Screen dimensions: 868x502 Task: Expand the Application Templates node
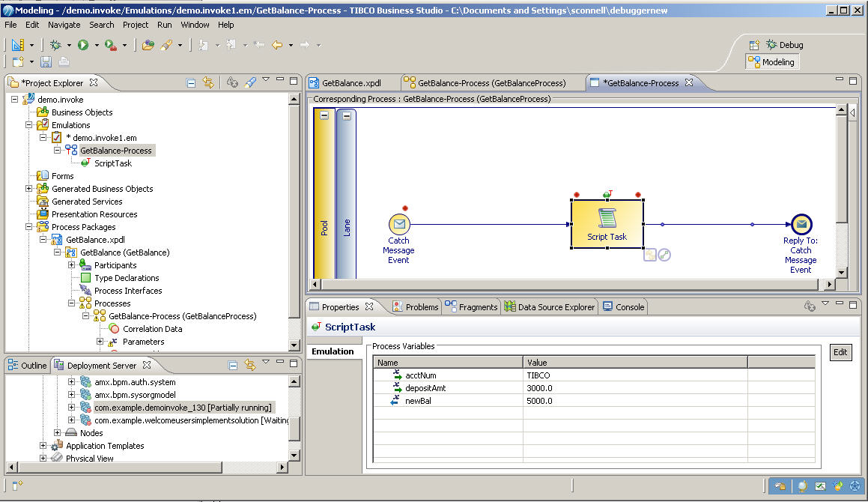click(x=43, y=446)
